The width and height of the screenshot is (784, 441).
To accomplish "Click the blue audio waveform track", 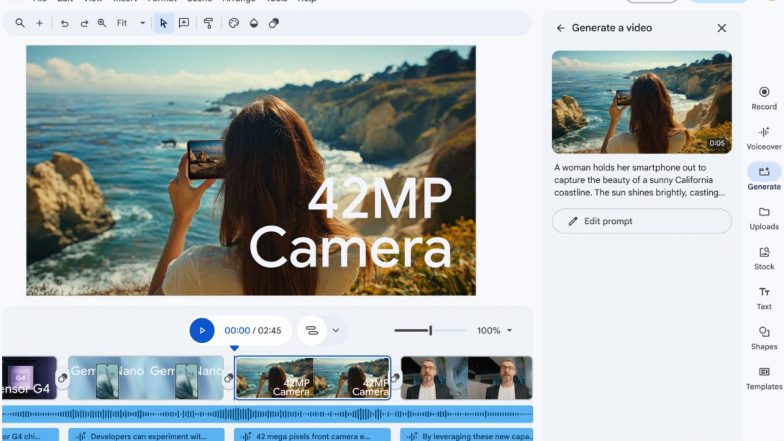I will tap(268, 414).
